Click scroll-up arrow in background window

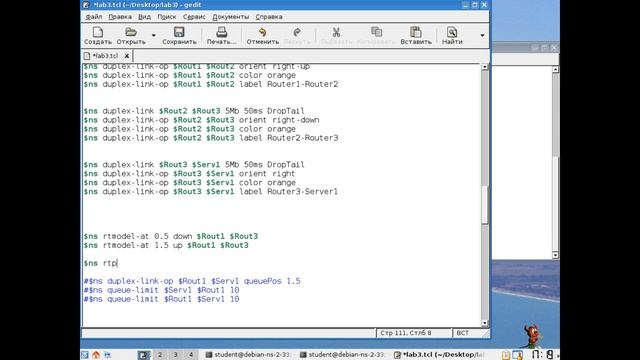[x=555, y=69]
